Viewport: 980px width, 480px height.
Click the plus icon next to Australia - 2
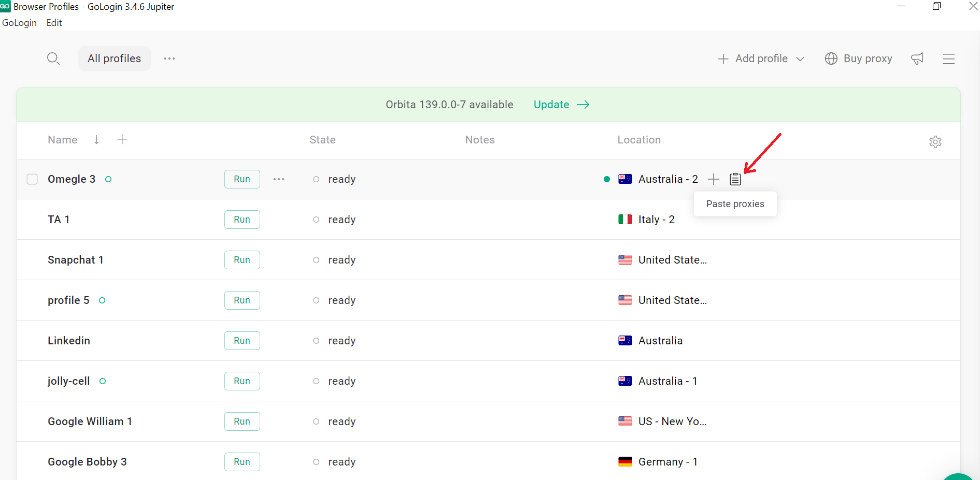click(714, 179)
